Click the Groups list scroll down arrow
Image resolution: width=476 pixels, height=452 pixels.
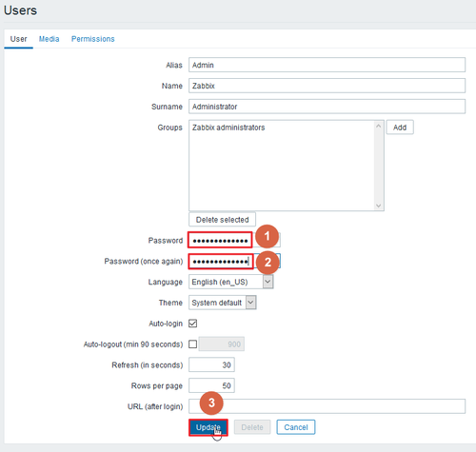(x=378, y=206)
